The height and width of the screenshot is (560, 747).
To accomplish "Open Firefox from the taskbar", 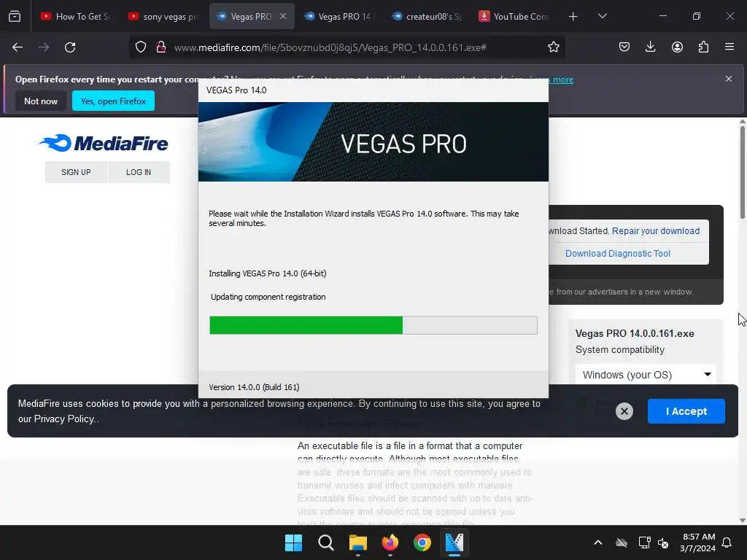I will (x=390, y=542).
